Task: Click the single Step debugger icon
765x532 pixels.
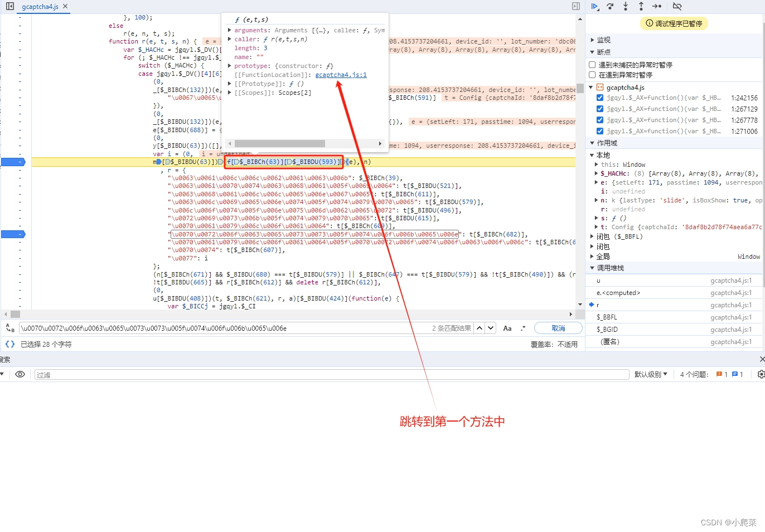Action: pos(657,6)
